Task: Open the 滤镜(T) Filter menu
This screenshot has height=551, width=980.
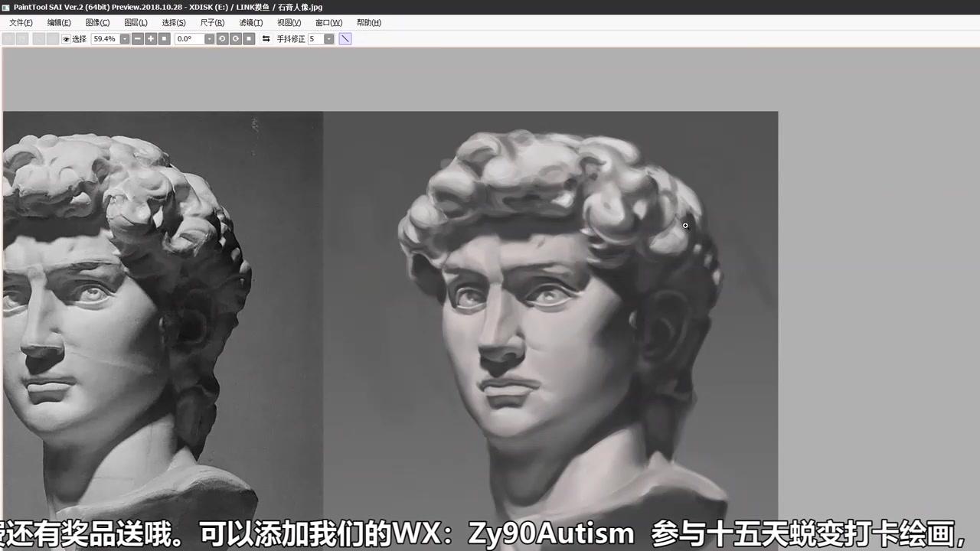Action: click(250, 22)
